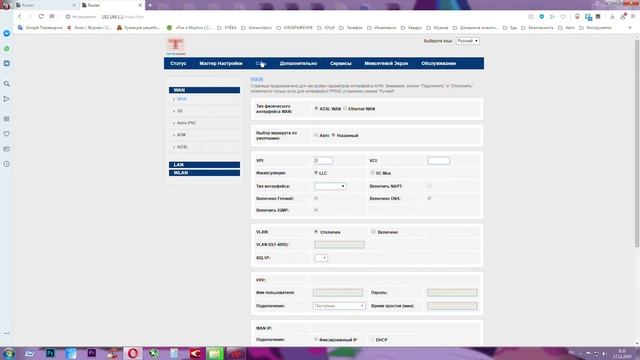Open the browser easy-setup menu icon

coord(633,16)
